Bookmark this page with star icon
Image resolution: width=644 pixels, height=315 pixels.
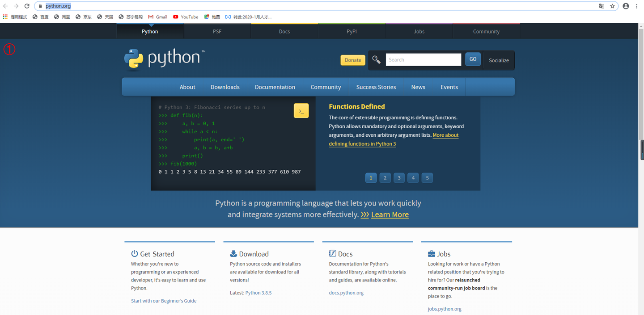(612, 6)
